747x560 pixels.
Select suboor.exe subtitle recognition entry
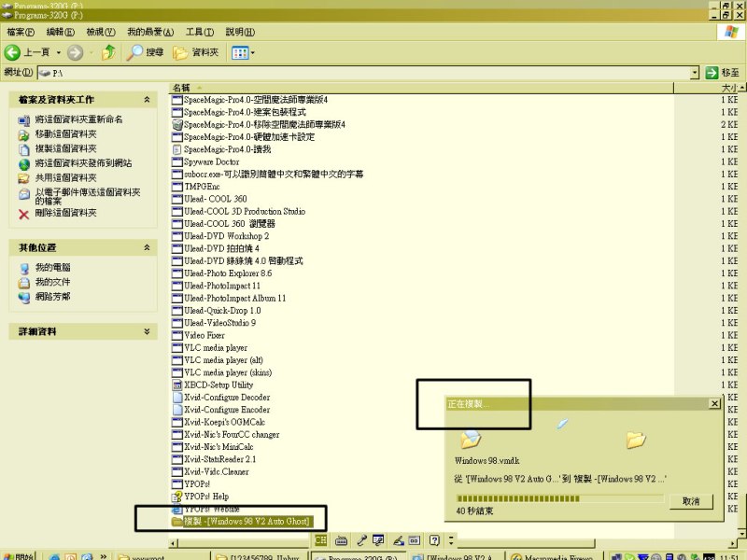tap(274, 174)
